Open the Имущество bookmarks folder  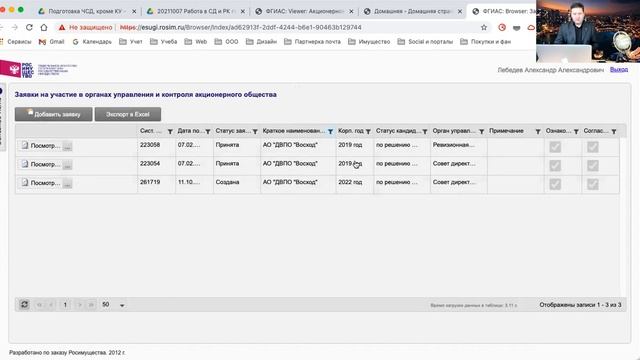click(x=369, y=42)
